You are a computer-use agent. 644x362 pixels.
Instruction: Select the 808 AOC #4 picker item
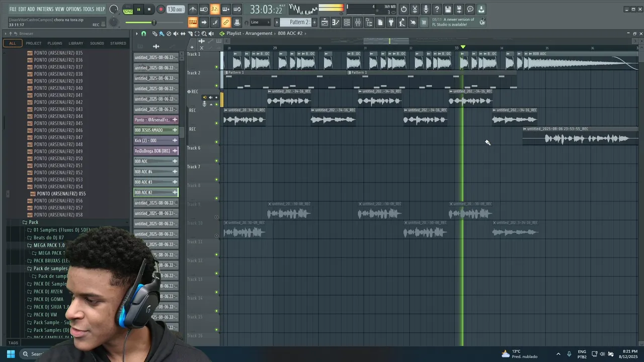(x=155, y=172)
